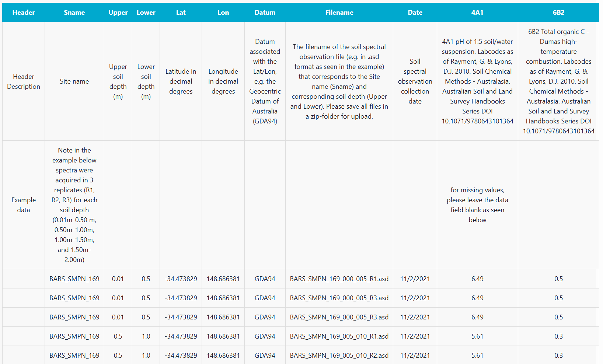Screen dimensions: 603x364
Task: Click the 'for missing values' note
Action: click(x=477, y=205)
